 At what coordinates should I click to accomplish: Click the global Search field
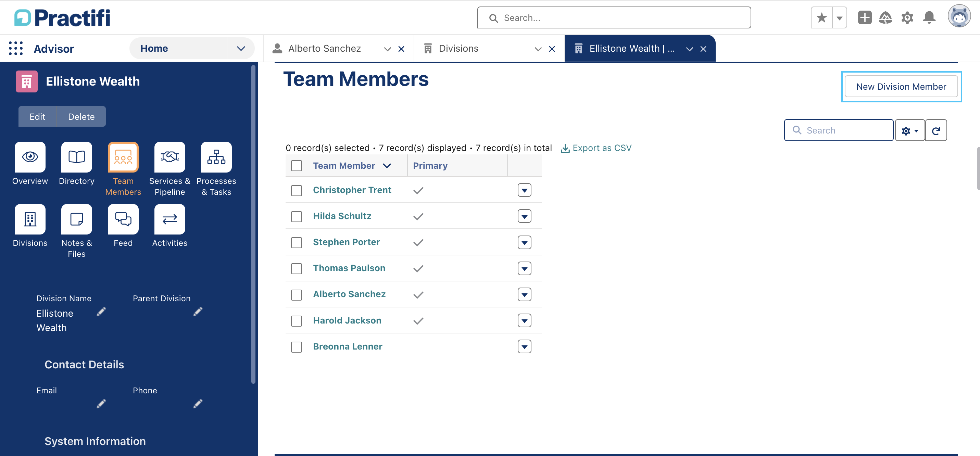point(614,17)
